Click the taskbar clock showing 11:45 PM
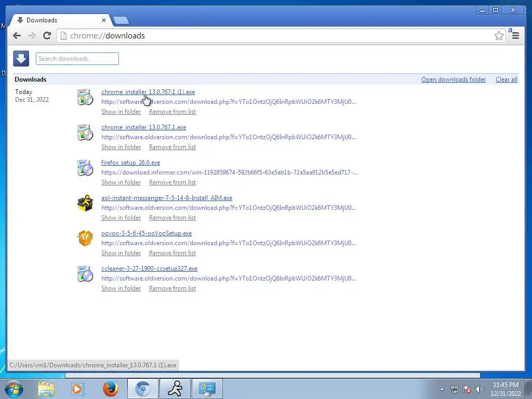The image size is (532, 399). [x=505, y=389]
